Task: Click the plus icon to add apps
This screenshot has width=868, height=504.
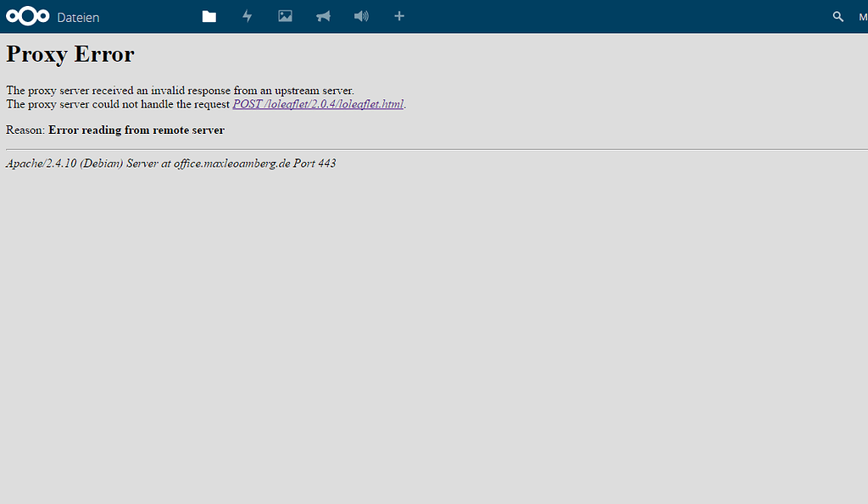Action: point(399,17)
